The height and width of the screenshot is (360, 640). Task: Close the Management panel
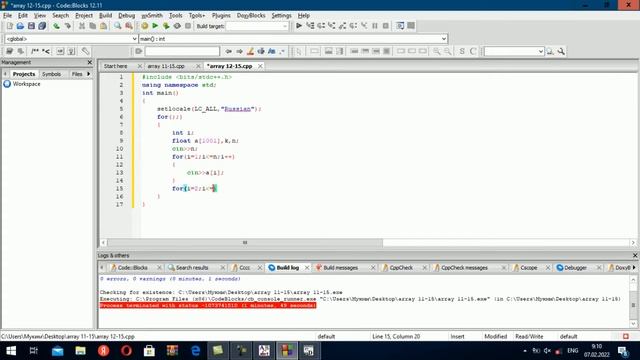tap(90, 62)
